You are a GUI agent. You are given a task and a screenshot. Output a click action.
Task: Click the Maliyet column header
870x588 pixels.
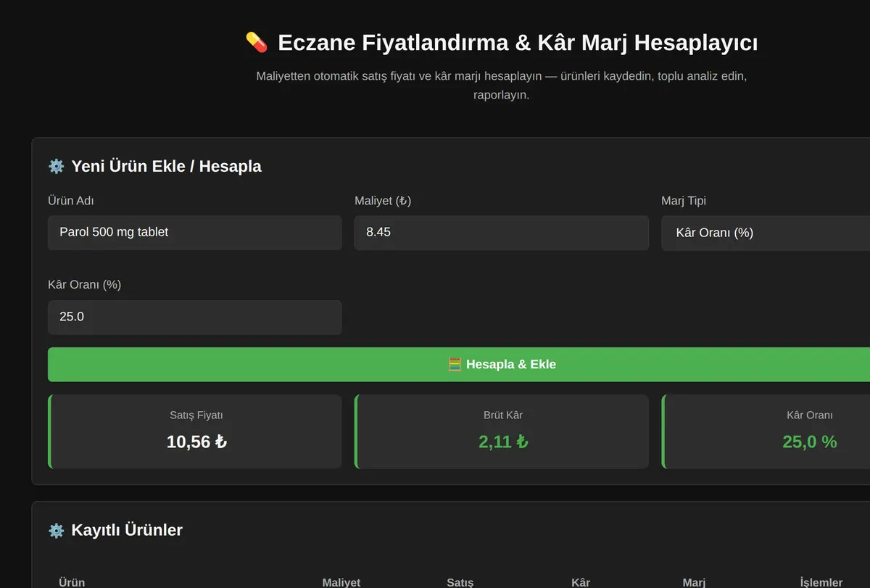click(x=341, y=582)
